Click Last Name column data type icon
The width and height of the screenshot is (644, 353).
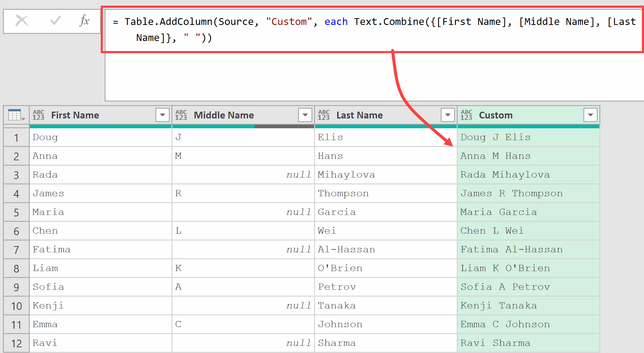click(324, 115)
